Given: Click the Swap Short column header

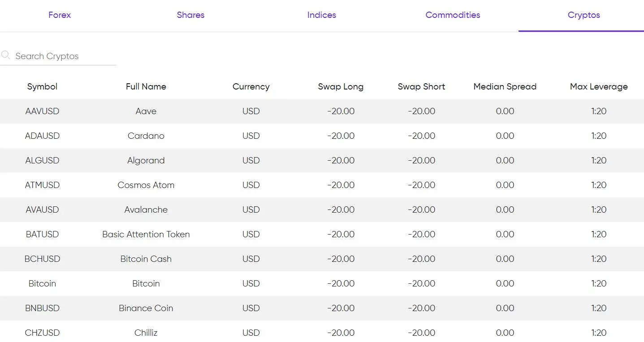Looking at the screenshot, I should pos(421,87).
